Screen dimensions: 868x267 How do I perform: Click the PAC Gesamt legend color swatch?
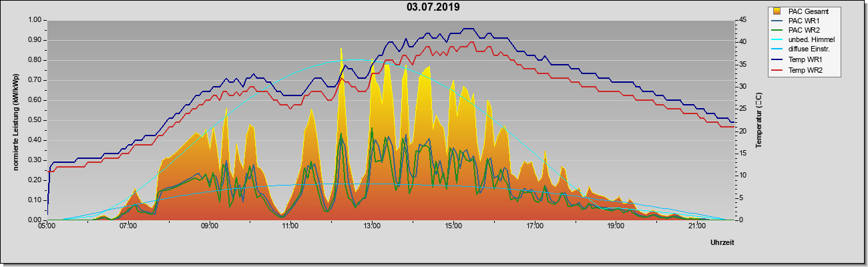(778, 11)
